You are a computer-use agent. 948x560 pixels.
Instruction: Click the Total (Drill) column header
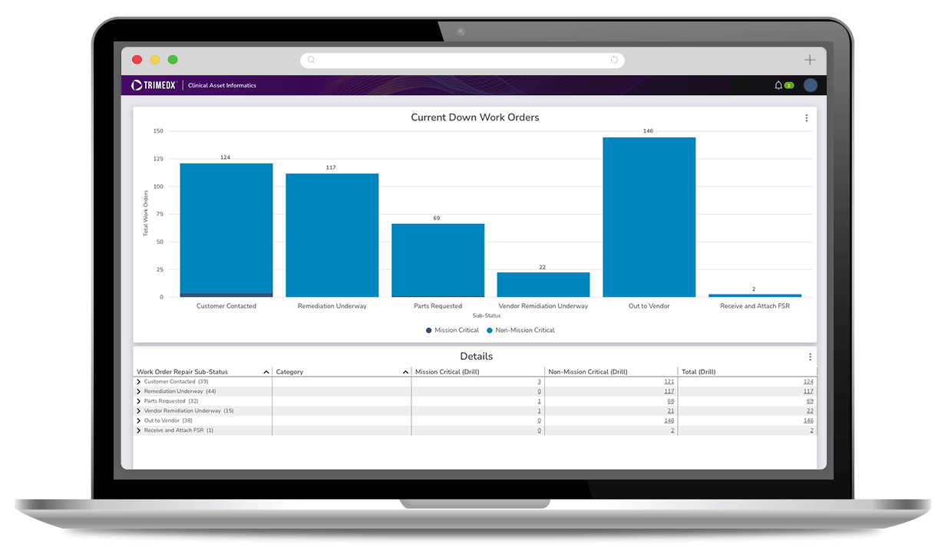(699, 372)
